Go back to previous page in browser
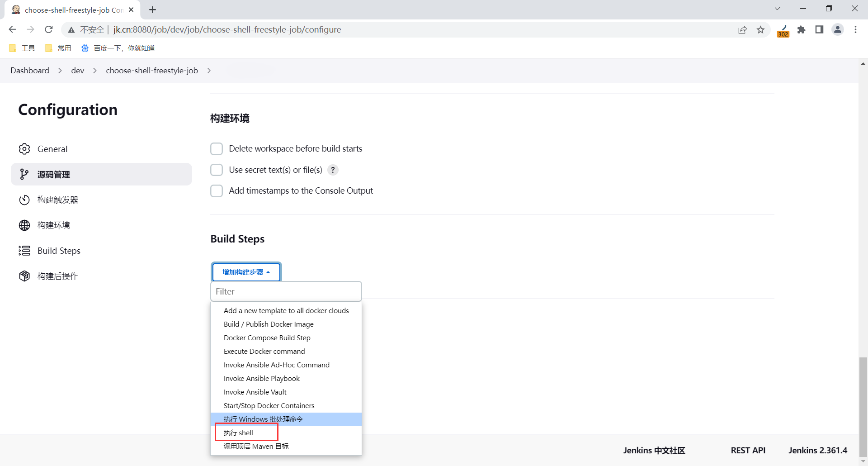Screen dimensions: 868x466 point(12,29)
